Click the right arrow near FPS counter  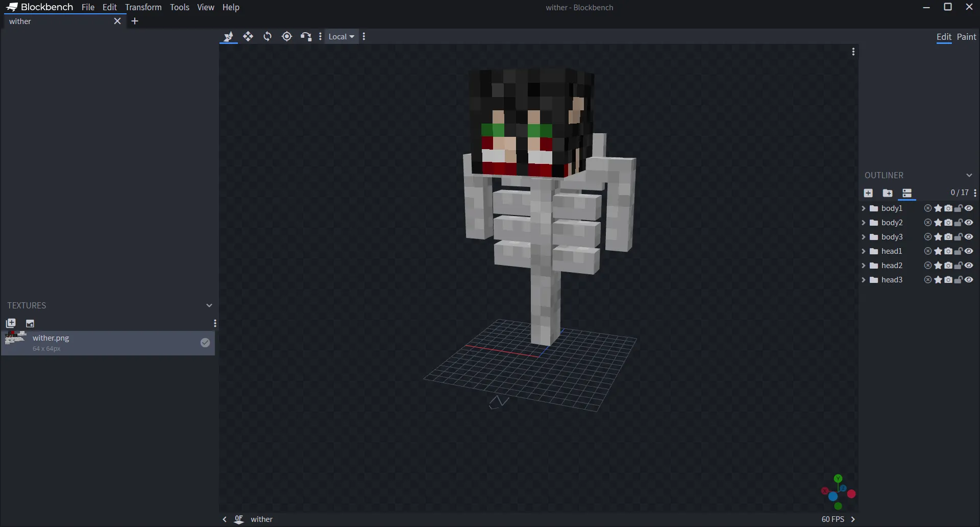[x=853, y=519]
